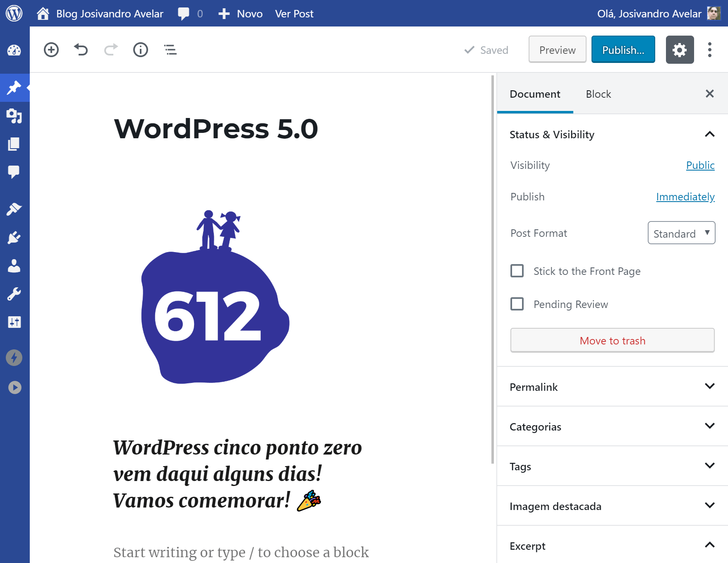Click the Saved status indicator
Screen dimensions: 728x563
(486, 50)
